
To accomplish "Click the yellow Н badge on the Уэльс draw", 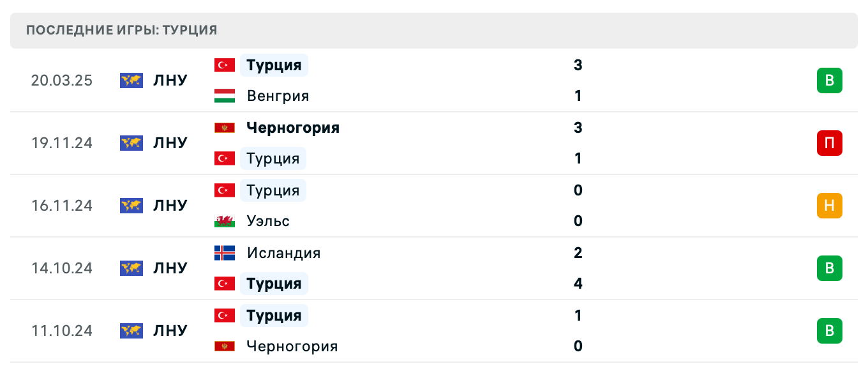I will pos(829,206).
